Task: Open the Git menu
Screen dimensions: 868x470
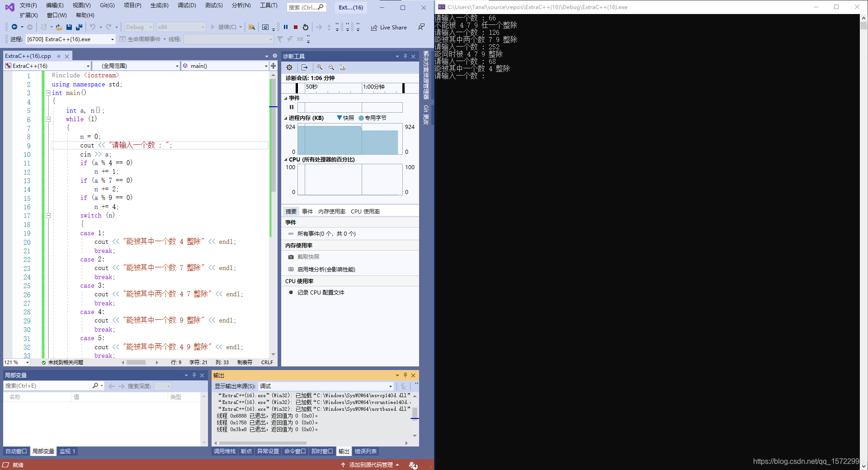Action: pyautogui.click(x=107, y=5)
